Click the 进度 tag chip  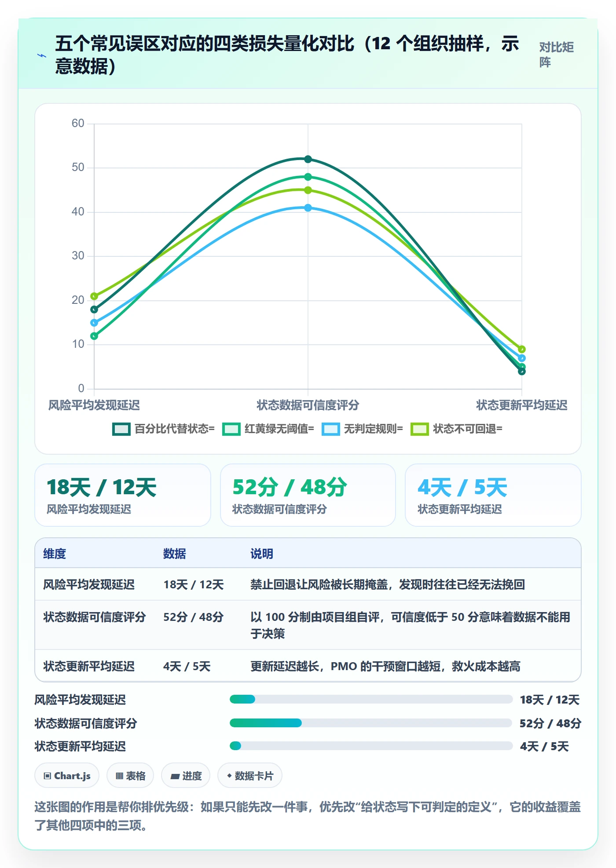click(186, 776)
